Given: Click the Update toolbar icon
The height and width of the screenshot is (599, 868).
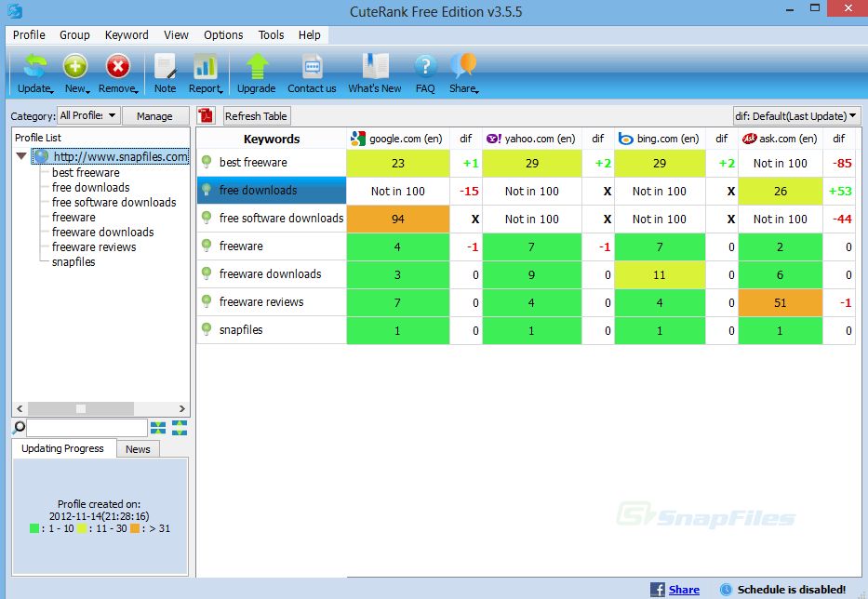Looking at the screenshot, I should coord(34,66).
